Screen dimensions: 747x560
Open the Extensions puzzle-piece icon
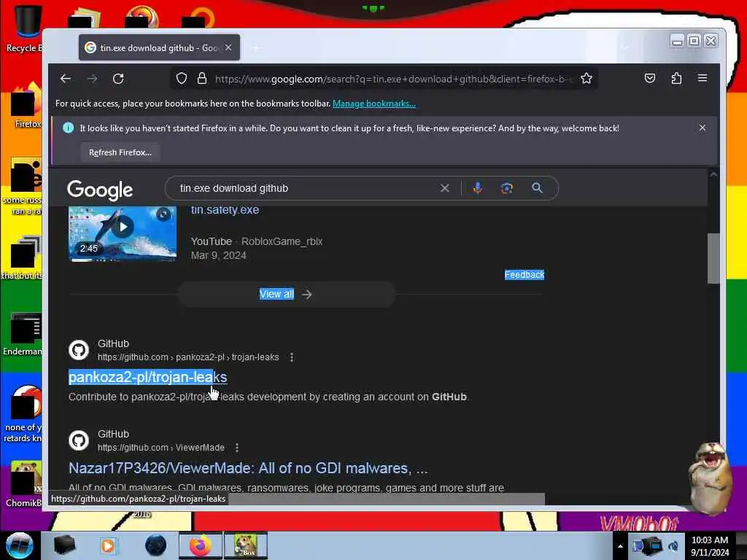point(676,78)
